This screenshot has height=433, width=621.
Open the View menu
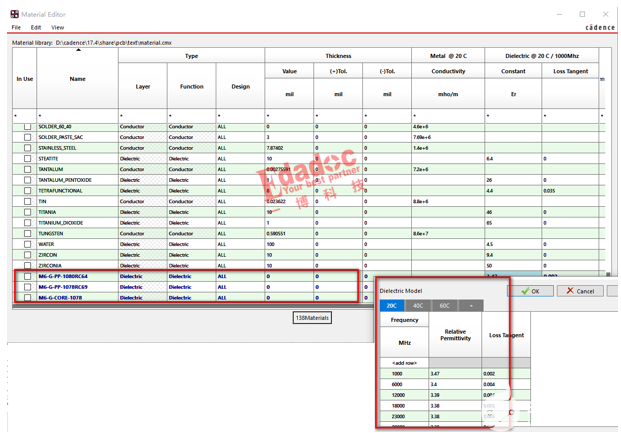(57, 27)
